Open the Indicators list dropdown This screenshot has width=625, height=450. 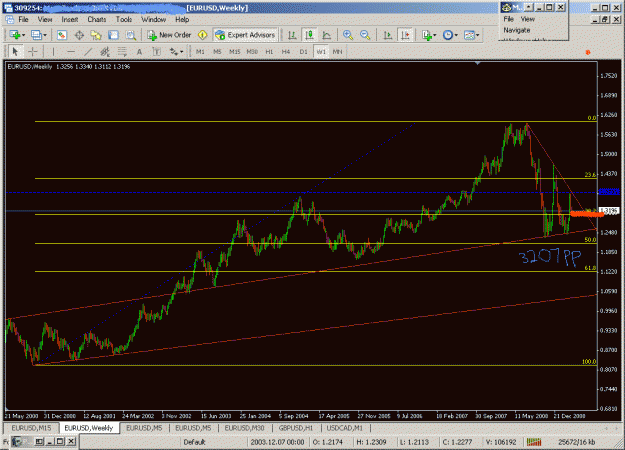click(429, 35)
